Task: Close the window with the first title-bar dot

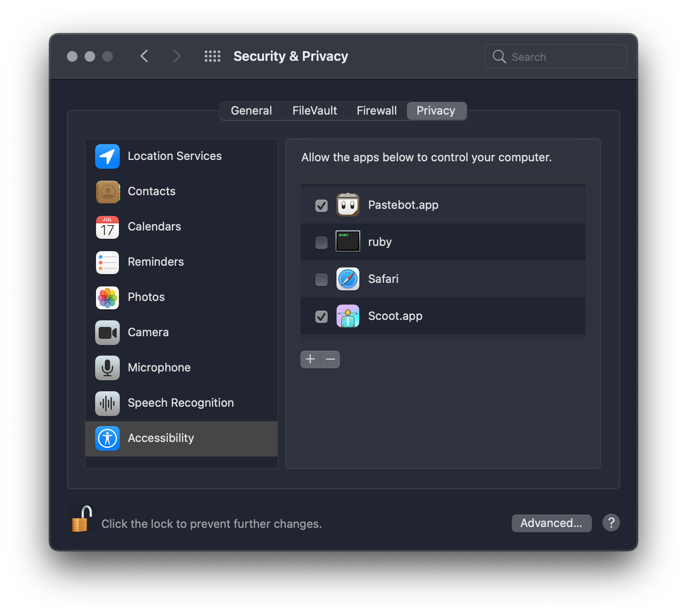Action: 72,56
